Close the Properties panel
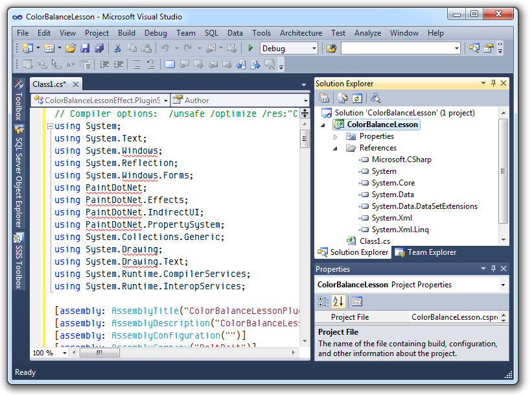532x395 pixels. tap(503, 269)
